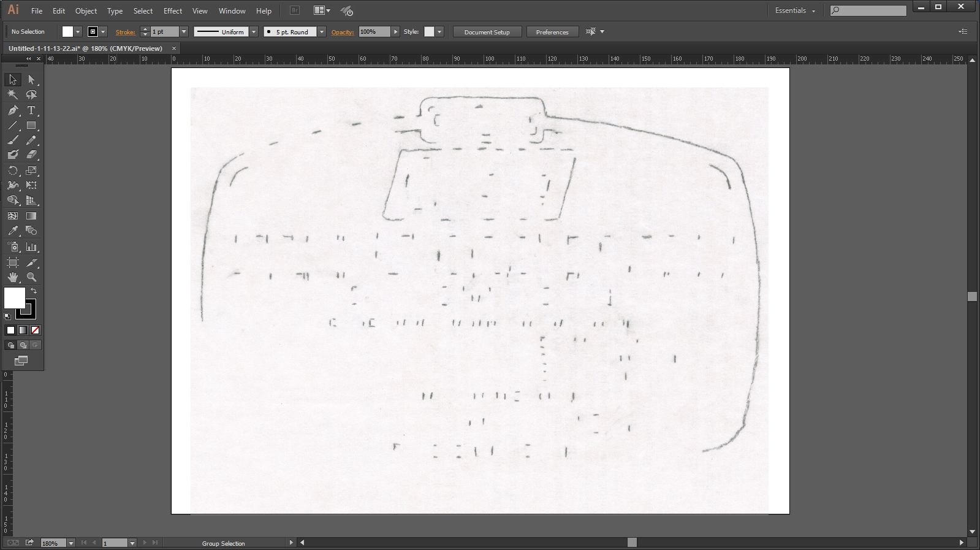Open the Opacity panel link
980x550 pixels.
343,32
